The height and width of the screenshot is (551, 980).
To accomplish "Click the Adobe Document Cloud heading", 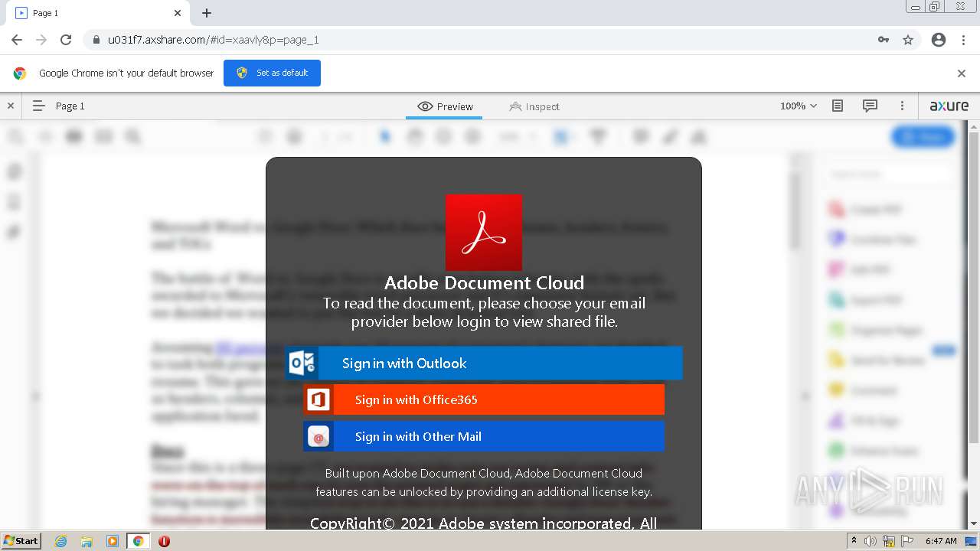I will (484, 283).
